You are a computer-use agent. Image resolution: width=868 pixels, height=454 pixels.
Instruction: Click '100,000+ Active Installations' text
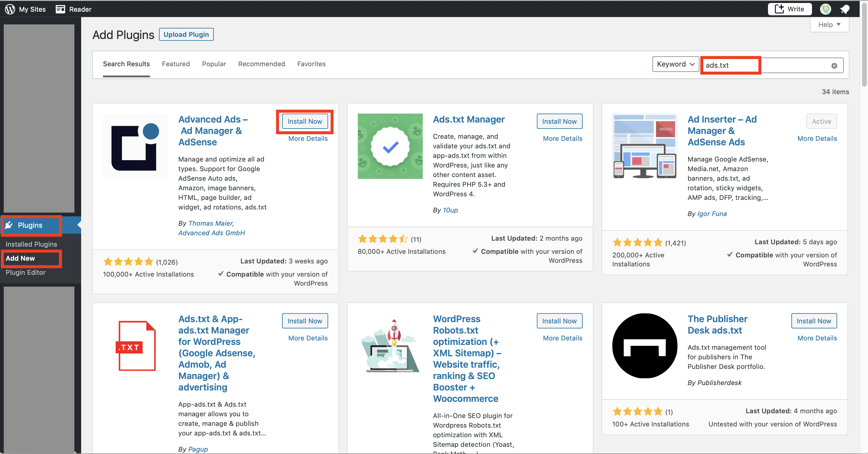point(148,274)
